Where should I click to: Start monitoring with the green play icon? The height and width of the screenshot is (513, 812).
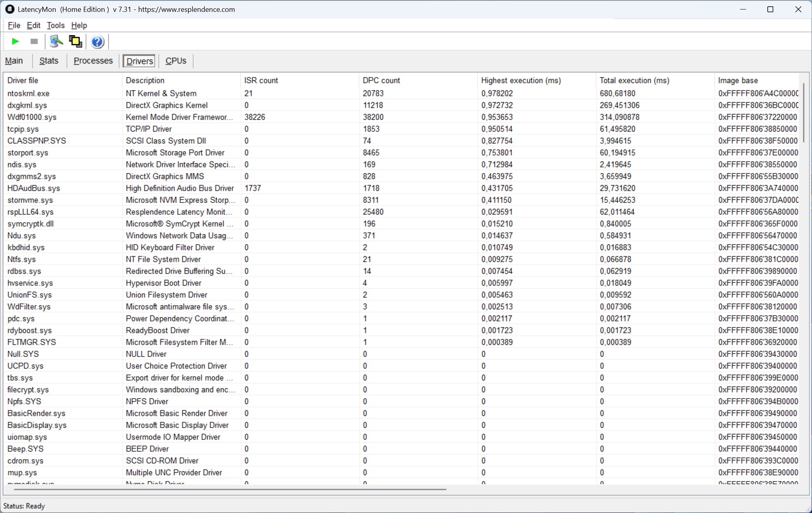(x=15, y=41)
